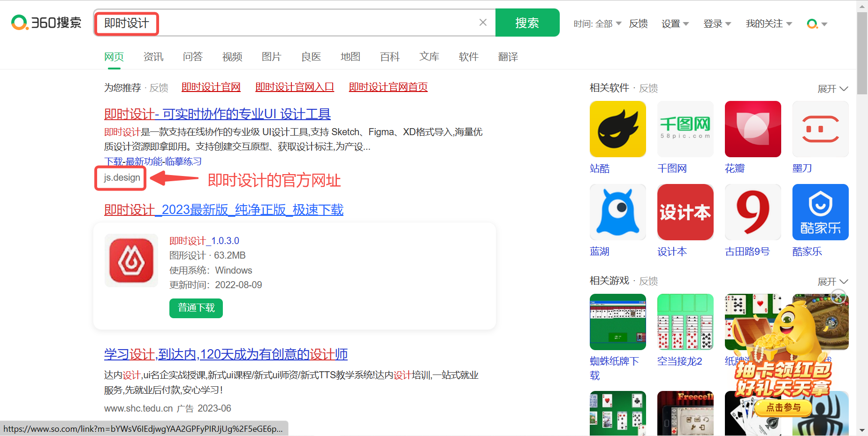The width and height of the screenshot is (868, 436).
Task: Open result 即时设计- 可实时协作的专业UI 设计工具
Action: (218, 114)
